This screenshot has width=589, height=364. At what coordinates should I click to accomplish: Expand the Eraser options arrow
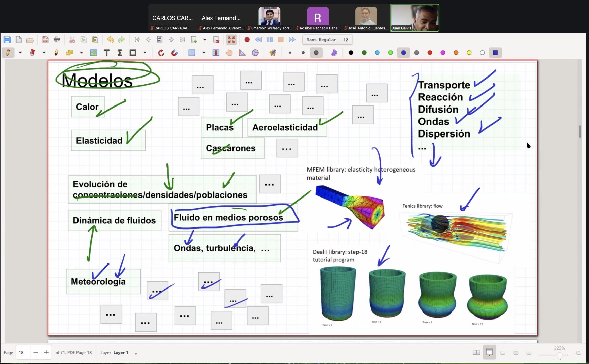coord(44,53)
